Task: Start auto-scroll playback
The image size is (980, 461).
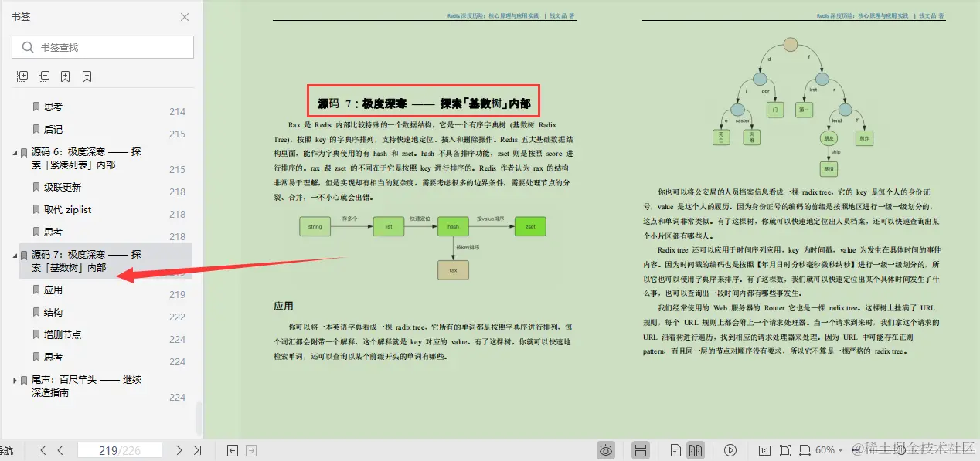Action: point(730,449)
